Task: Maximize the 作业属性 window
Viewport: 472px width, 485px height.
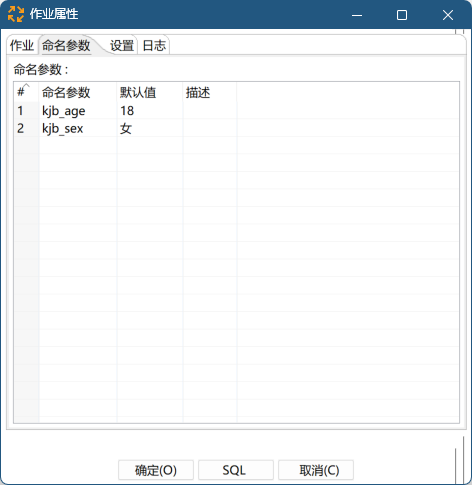Action: pos(402,15)
